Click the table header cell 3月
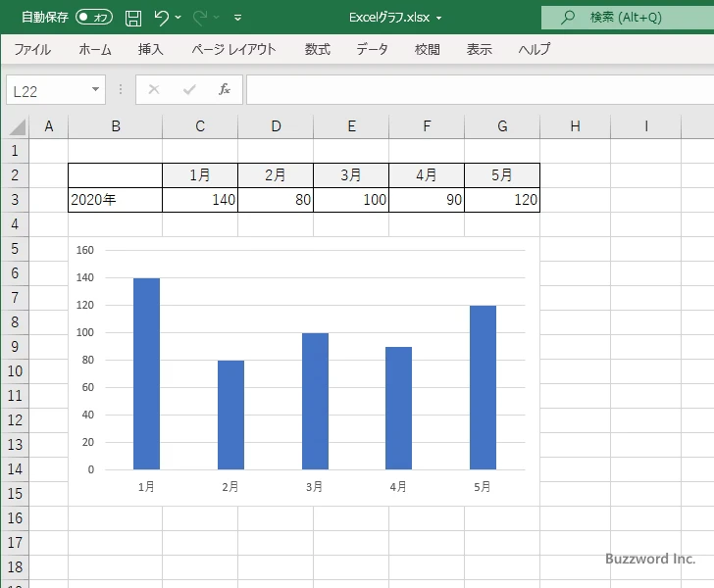Image resolution: width=714 pixels, height=588 pixels. pos(351,175)
